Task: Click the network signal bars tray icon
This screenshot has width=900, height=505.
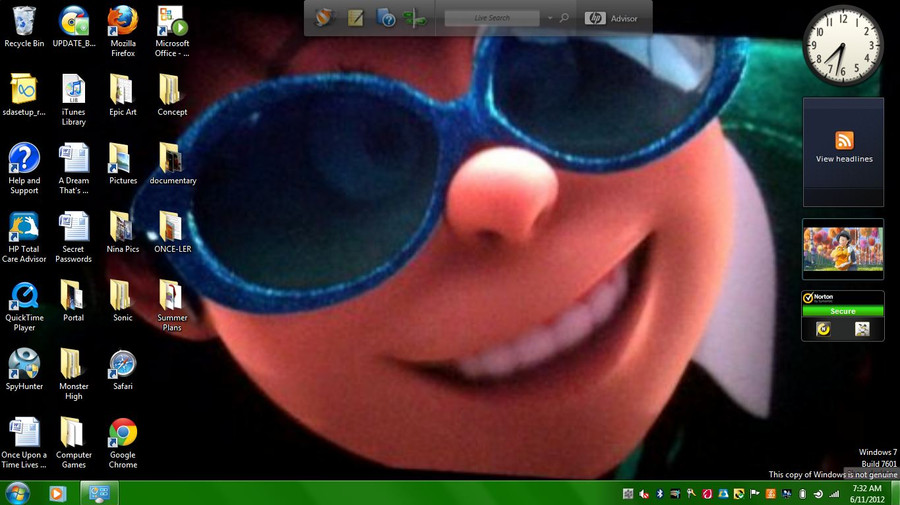Action: tap(834, 494)
